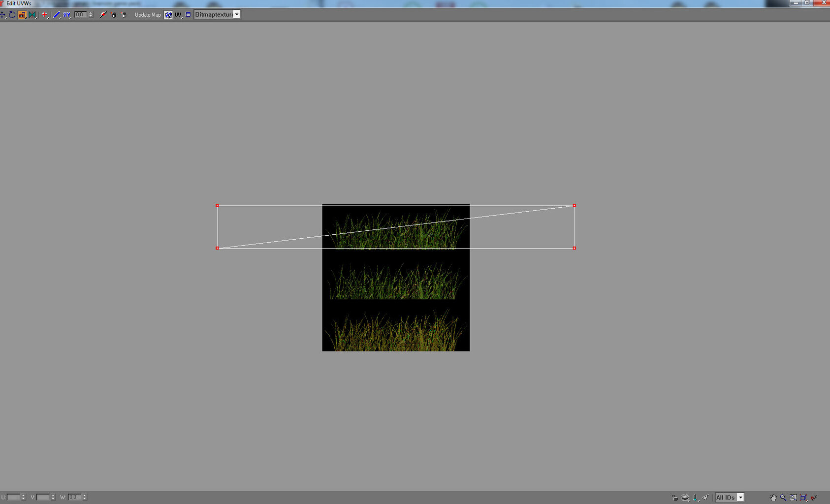Toggle the Show Map checker icon
This screenshot has height=504, width=830.
168,15
